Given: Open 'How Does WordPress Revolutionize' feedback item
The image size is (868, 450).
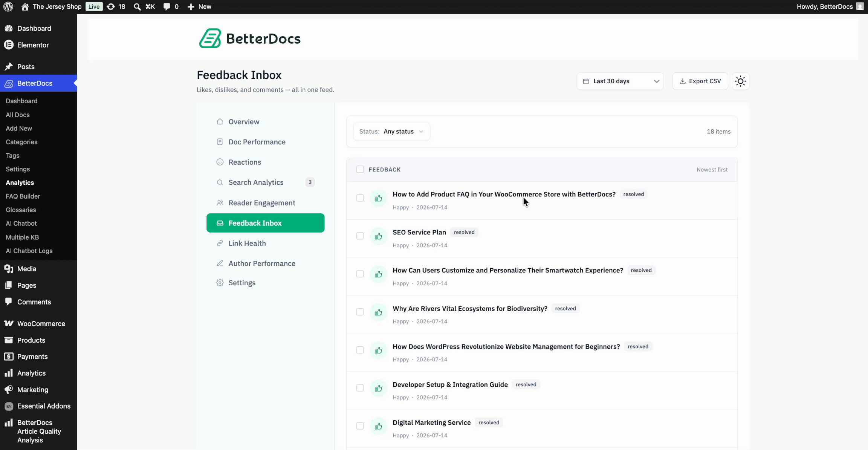Looking at the screenshot, I should 506,346.
